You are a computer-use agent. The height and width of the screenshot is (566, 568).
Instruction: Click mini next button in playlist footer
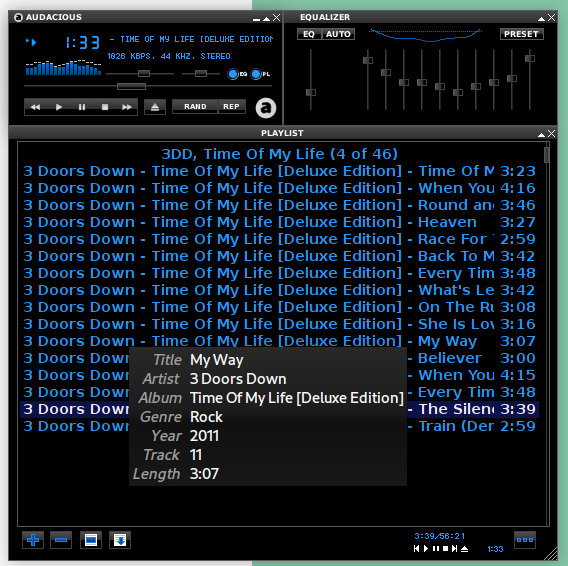pos(455,549)
